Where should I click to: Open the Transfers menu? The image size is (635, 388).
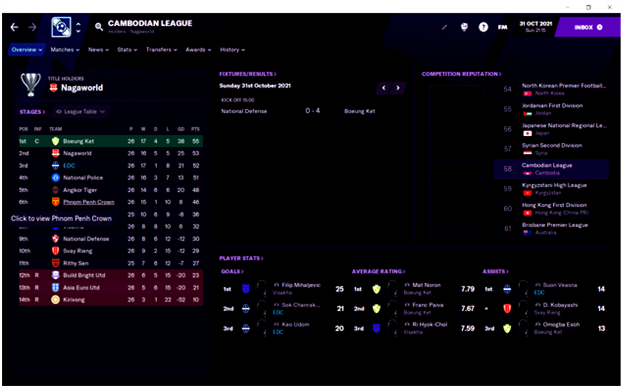162,50
